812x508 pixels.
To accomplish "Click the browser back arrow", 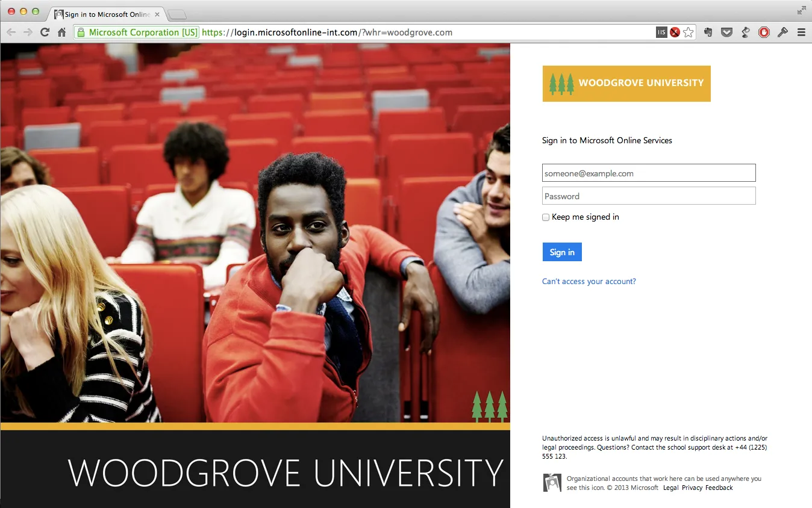I will (x=11, y=33).
